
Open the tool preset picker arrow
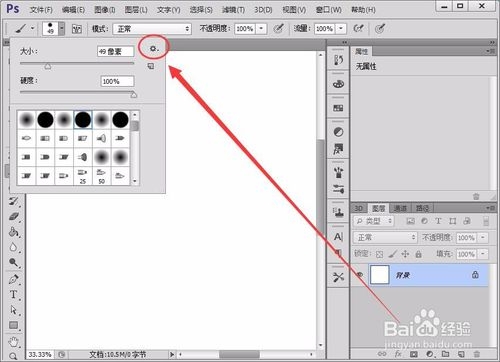[x=32, y=28]
